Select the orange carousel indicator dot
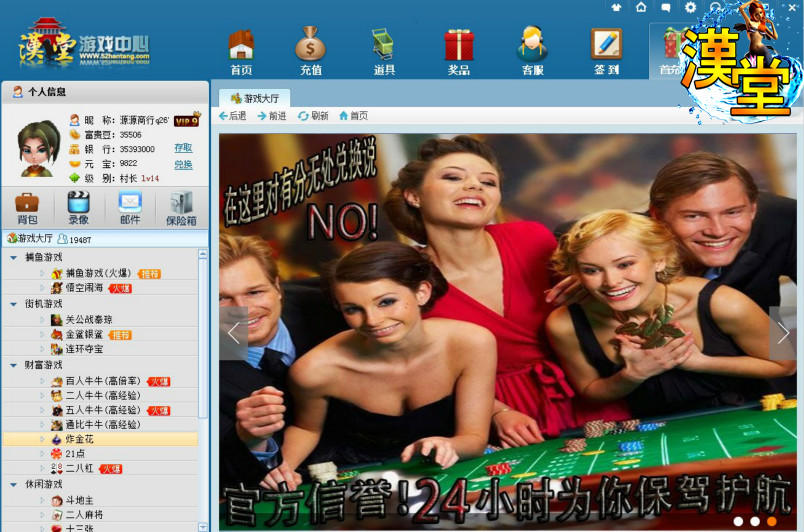This screenshot has width=804, height=532. pyautogui.click(x=771, y=521)
